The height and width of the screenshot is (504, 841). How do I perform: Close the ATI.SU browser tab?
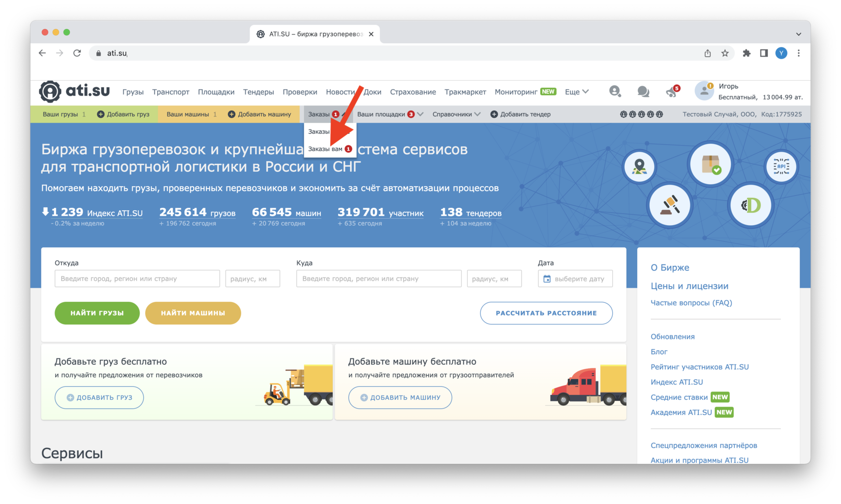pos(371,34)
